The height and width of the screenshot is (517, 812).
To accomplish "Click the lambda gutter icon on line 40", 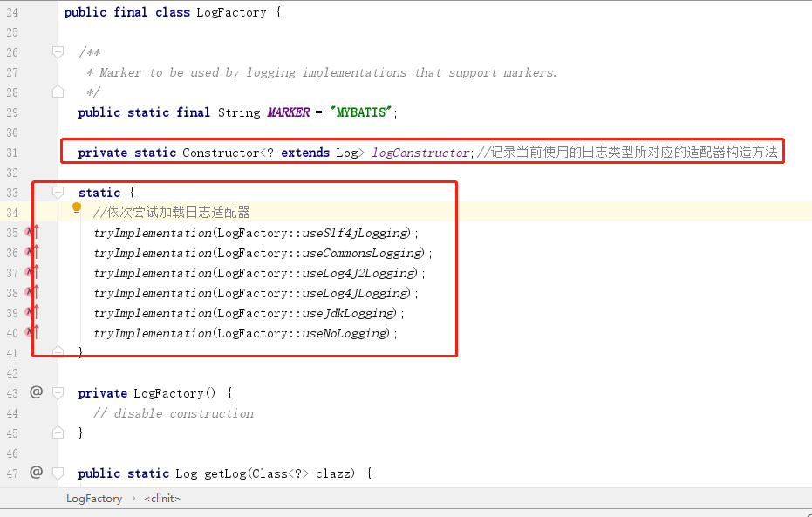I will coord(32,333).
